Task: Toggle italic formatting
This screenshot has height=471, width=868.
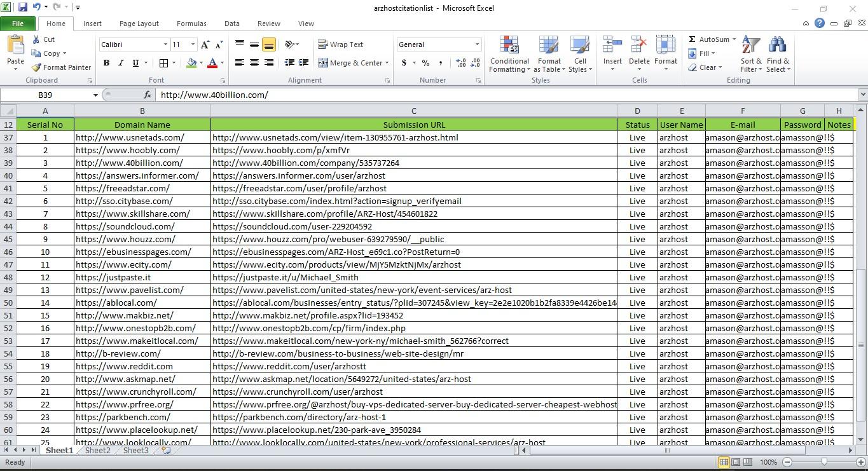Action: click(121, 63)
